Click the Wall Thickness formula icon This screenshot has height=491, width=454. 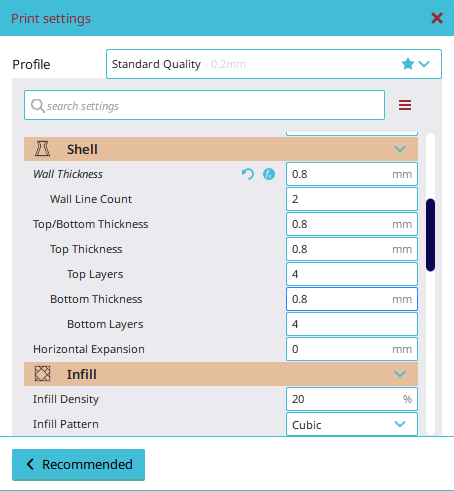coord(269,174)
